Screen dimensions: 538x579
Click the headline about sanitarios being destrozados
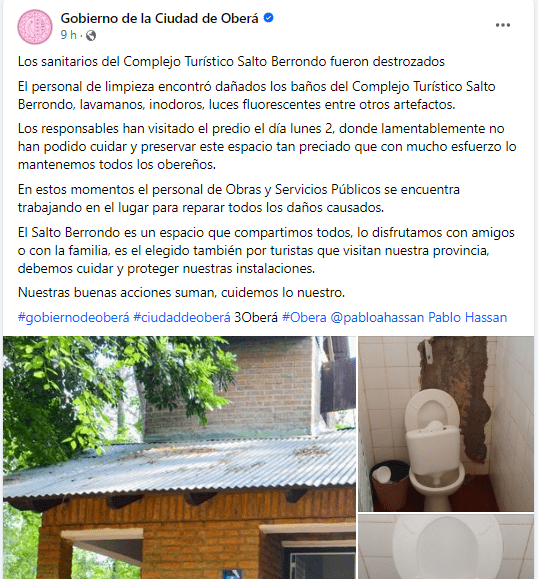click(x=231, y=61)
